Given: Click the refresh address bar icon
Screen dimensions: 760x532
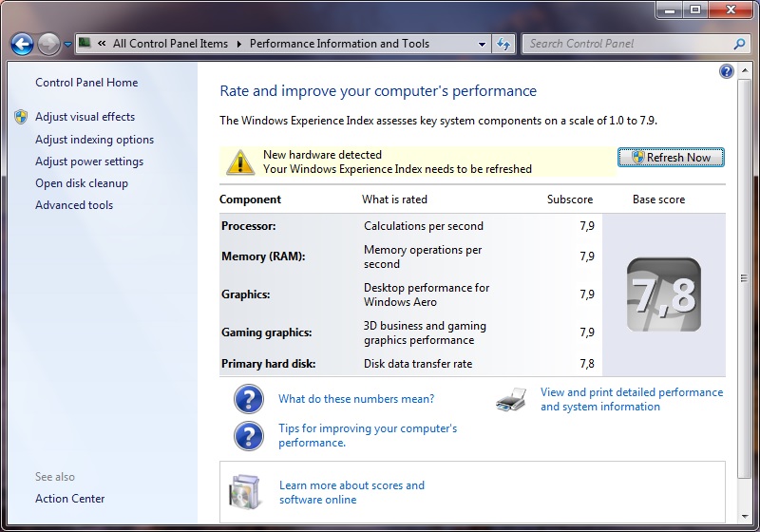Looking at the screenshot, I should tap(504, 44).
